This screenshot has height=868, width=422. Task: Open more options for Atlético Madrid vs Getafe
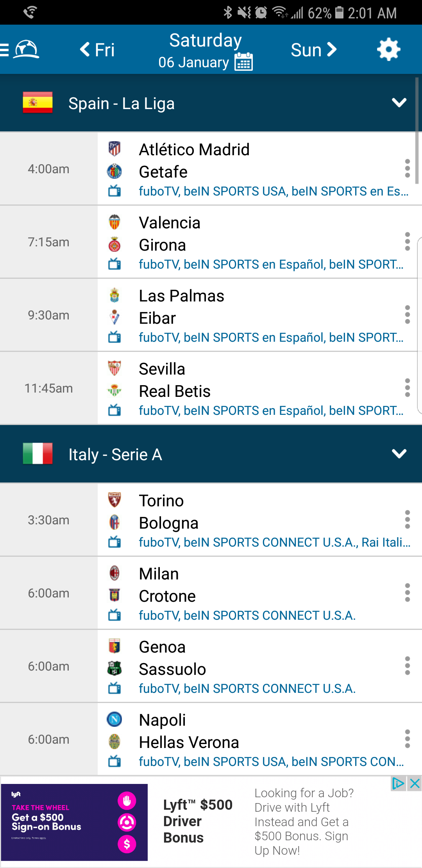[x=407, y=169]
